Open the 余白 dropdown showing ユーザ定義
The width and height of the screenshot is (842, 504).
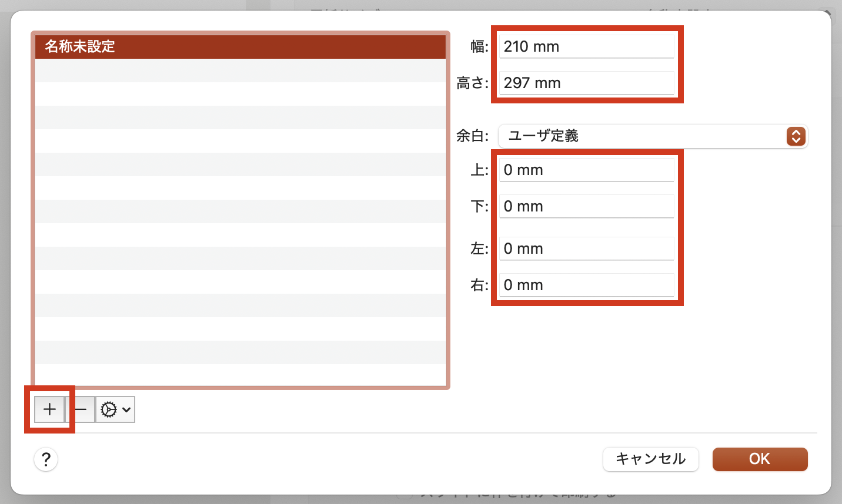point(653,136)
